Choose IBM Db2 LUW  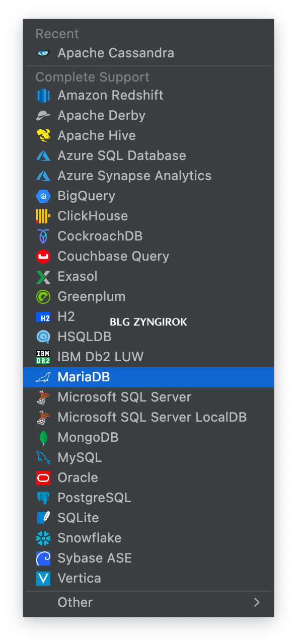pos(148,357)
